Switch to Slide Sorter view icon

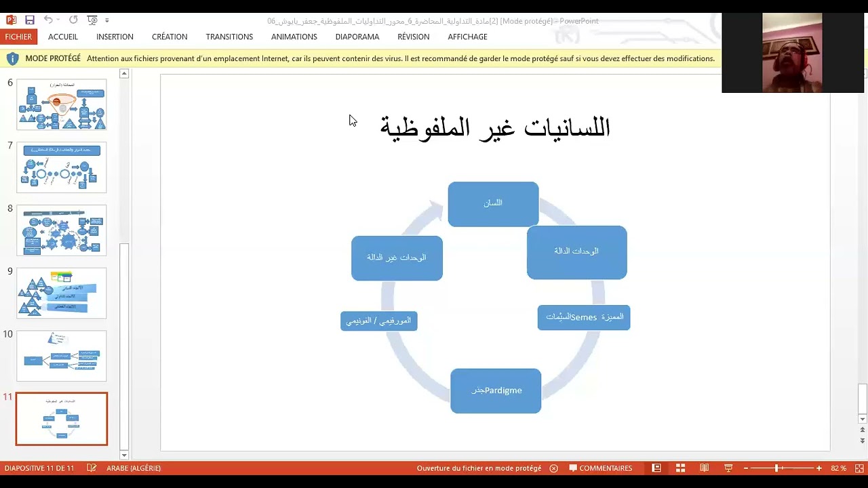point(680,468)
